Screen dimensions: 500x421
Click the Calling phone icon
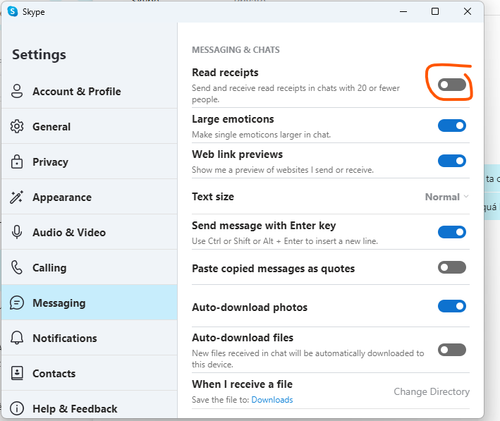17,267
